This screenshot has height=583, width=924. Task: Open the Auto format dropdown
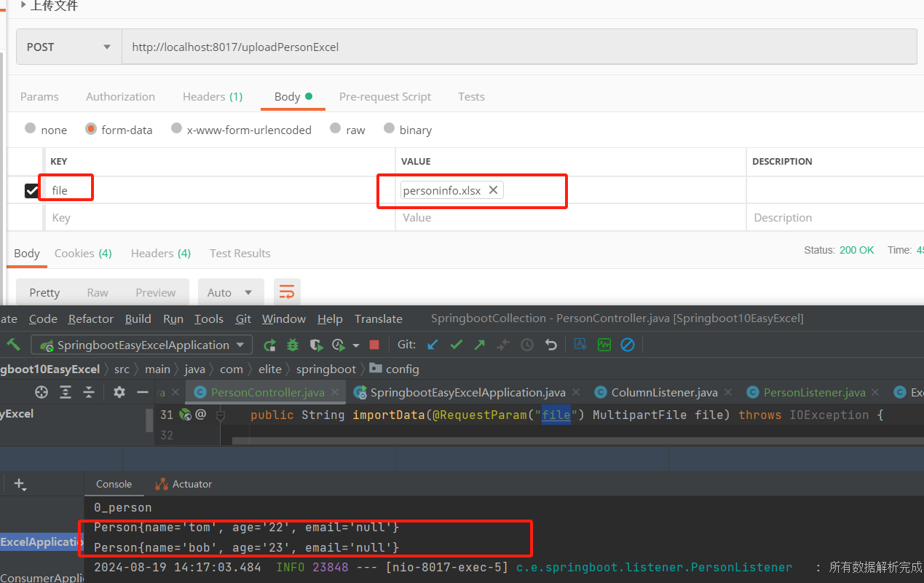(x=230, y=292)
